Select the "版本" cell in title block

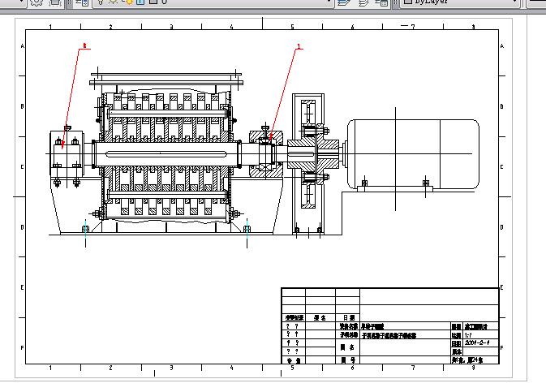point(457,351)
